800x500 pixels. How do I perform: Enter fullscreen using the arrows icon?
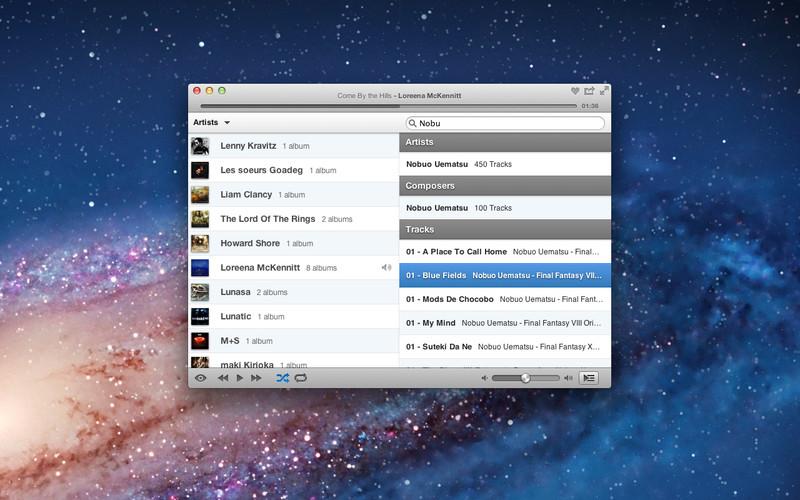(604, 91)
